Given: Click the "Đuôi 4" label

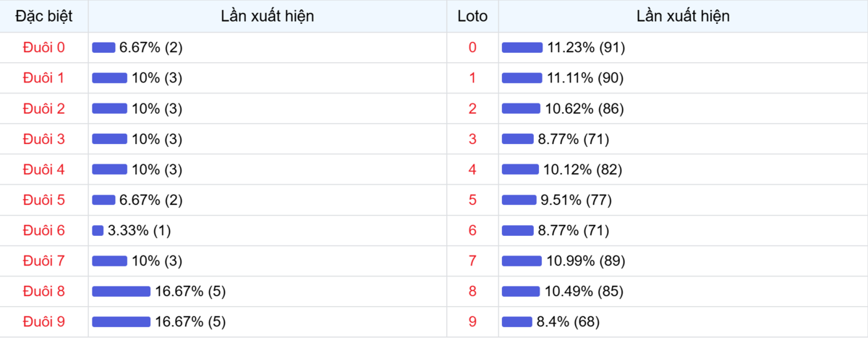Looking at the screenshot, I should coord(44,169).
